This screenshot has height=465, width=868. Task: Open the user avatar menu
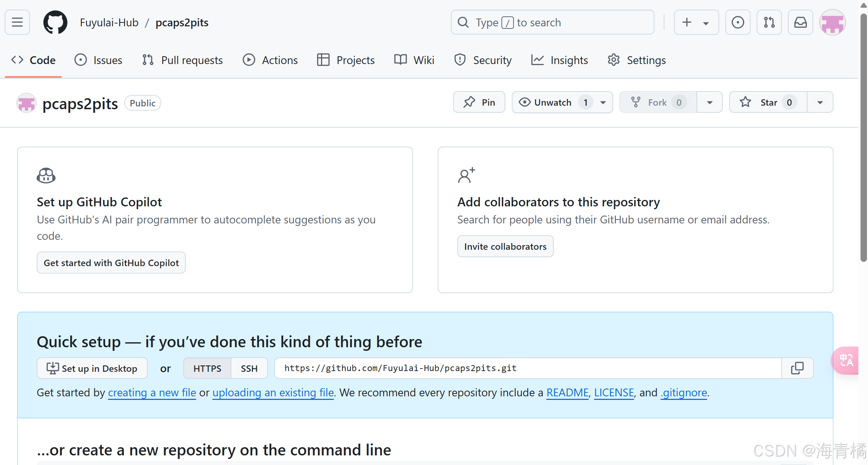tap(832, 22)
